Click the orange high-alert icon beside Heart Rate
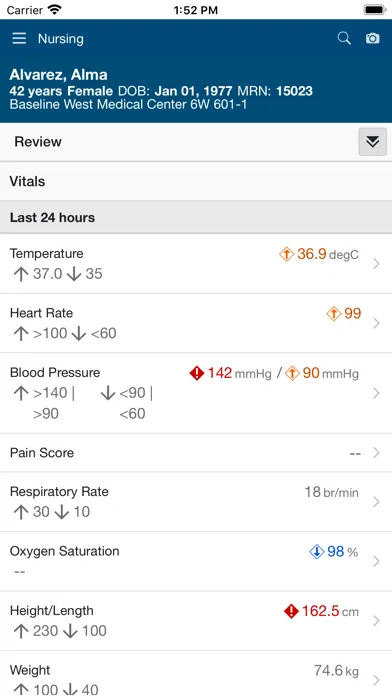This screenshot has height=696, width=392. pyautogui.click(x=333, y=314)
